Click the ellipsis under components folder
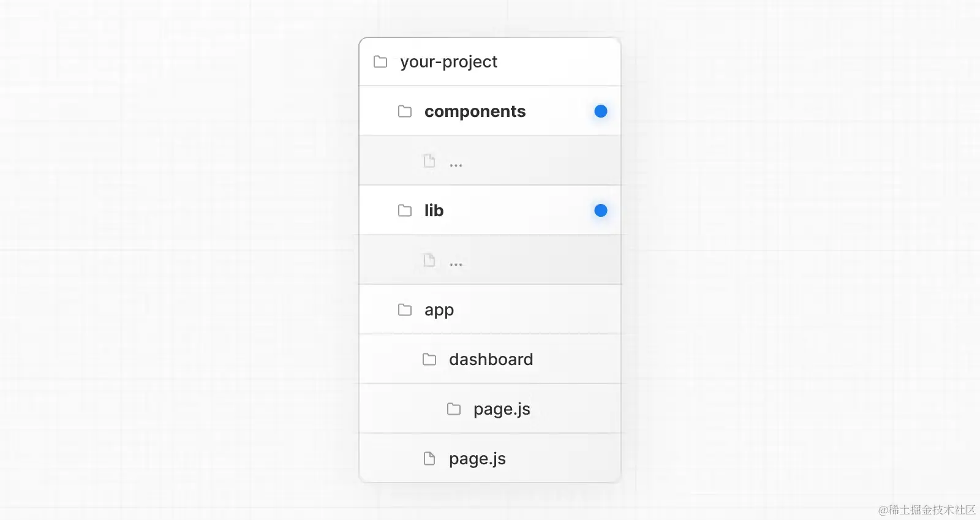 pyautogui.click(x=456, y=165)
